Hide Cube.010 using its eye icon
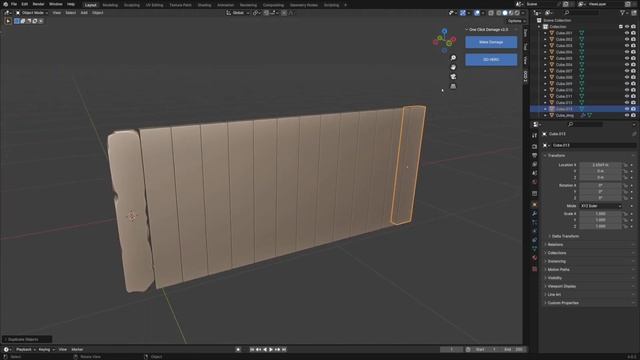The image size is (640, 360). click(x=627, y=90)
